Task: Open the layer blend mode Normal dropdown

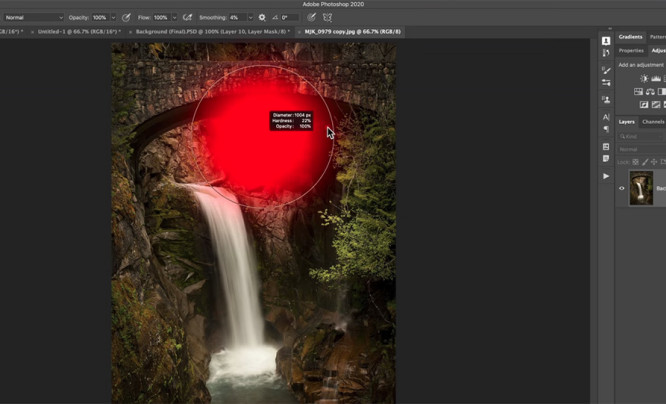Action: point(642,149)
